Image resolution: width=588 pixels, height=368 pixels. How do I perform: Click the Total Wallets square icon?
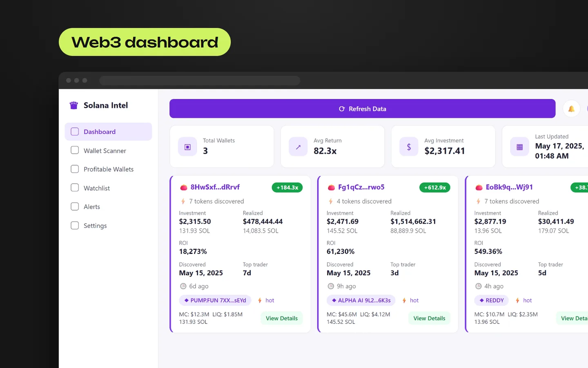pos(187,147)
